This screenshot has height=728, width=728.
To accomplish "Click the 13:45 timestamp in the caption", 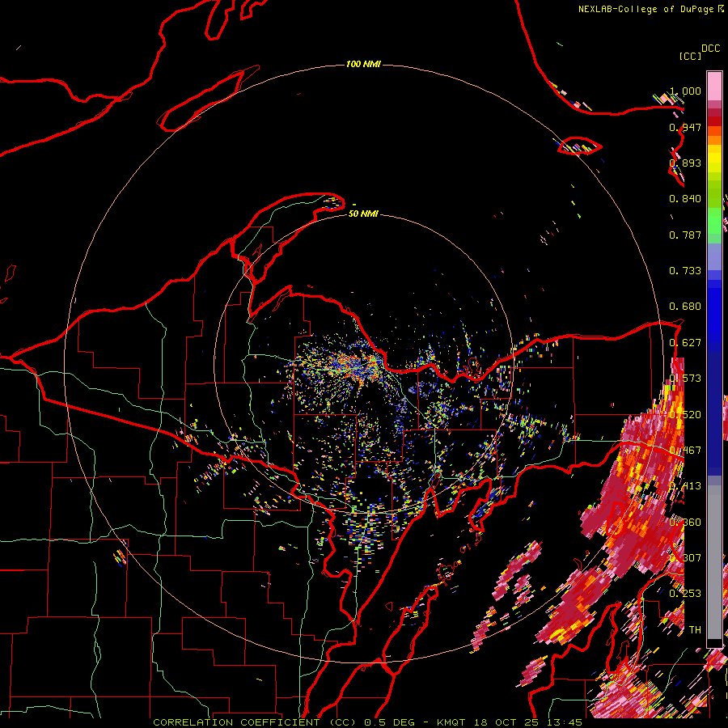I will click(x=564, y=722).
